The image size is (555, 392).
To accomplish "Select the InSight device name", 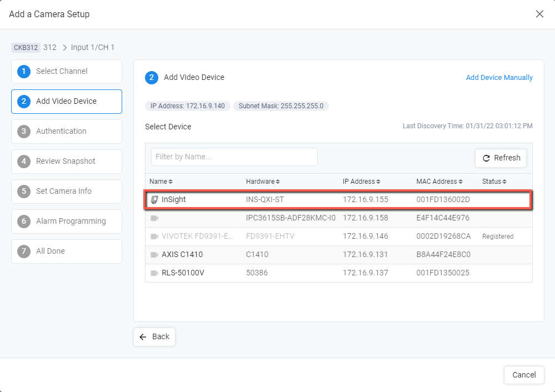I will [x=173, y=199].
